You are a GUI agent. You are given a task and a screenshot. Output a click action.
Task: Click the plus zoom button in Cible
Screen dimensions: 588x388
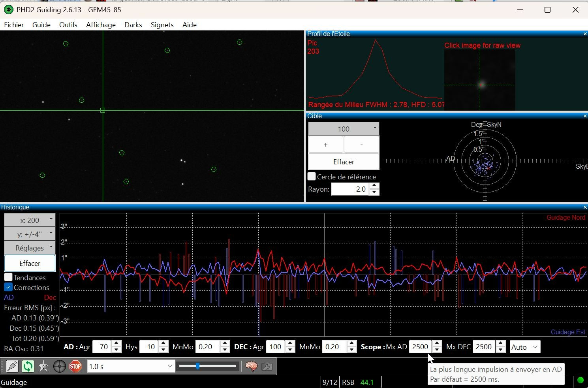[325, 145]
